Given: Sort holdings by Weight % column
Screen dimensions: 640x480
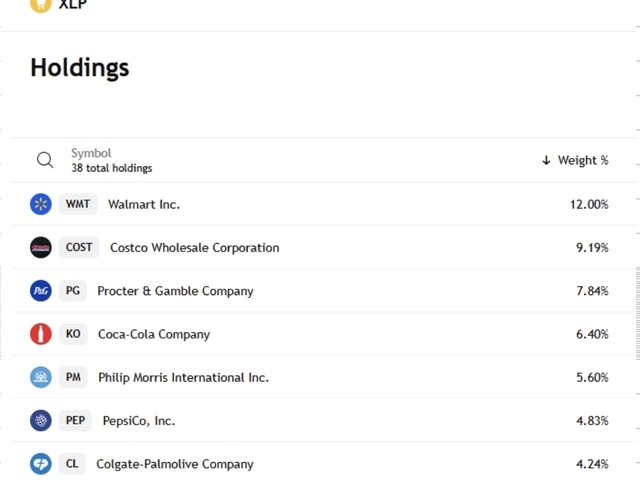Looking at the screenshot, I should (x=576, y=160).
